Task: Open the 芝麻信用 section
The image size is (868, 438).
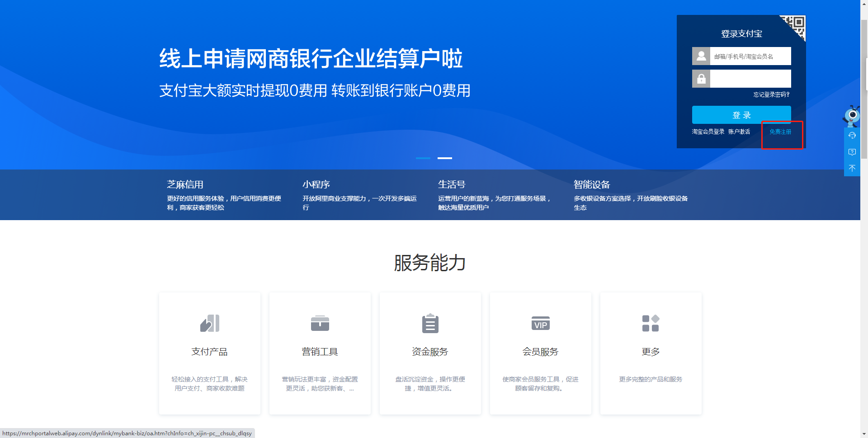Action: tap(185, 184)
